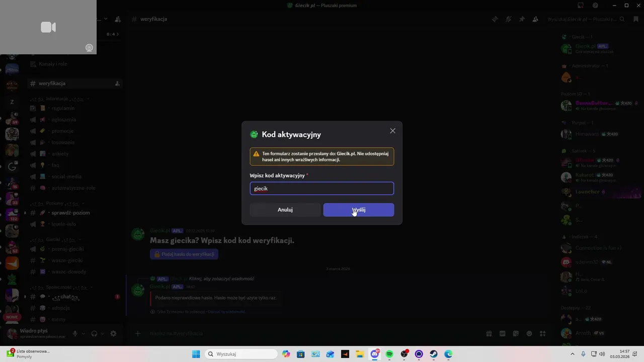Collapse the Społeczność category
Image resolution: width=644 pixels, height=362 pixels.
point(60,287)
